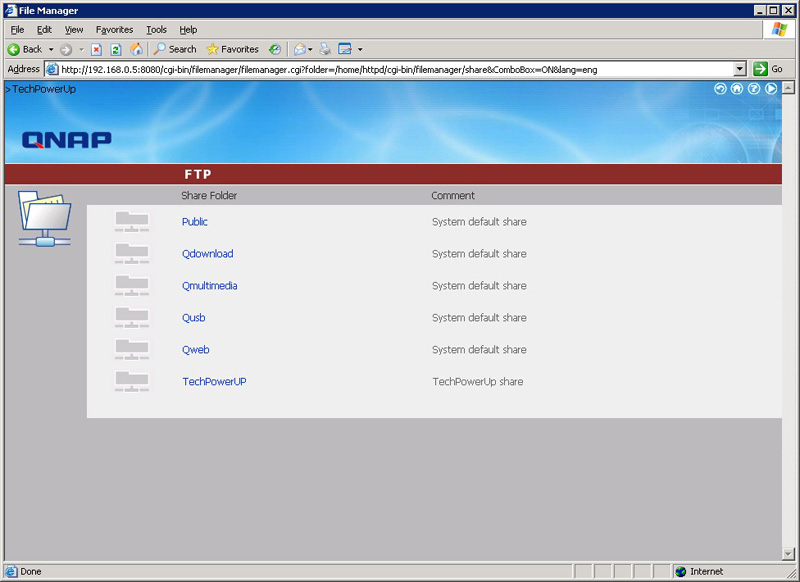Screen dimensions: 800x582
Task: Click the Stop loading icon
Action: [x=96, y=49]
